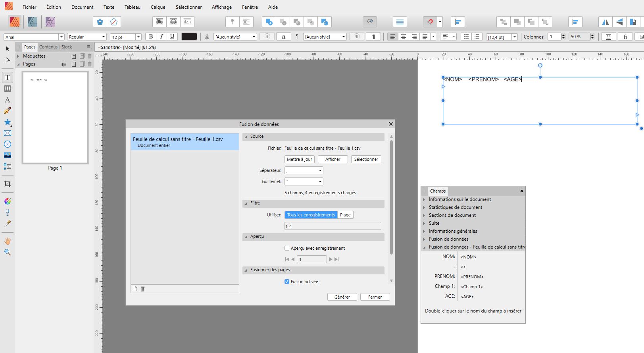Open the 12 pt font size dropdown
This screenshot has height=353, width=644.
138,37
